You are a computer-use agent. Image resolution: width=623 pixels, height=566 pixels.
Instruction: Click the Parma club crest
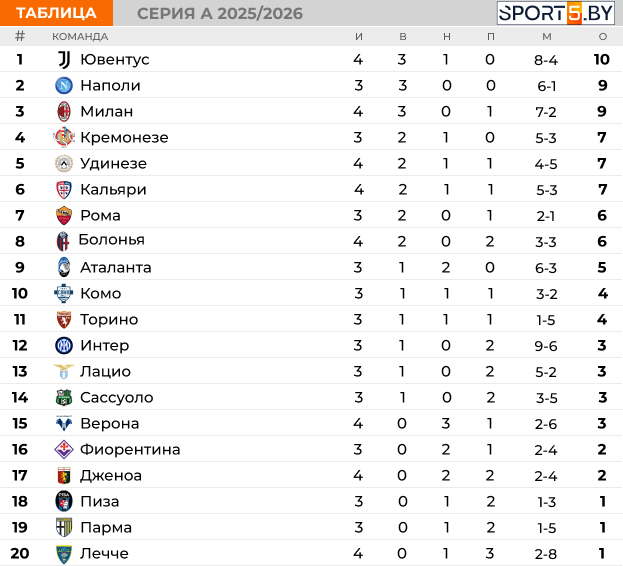tap(64, 527)
